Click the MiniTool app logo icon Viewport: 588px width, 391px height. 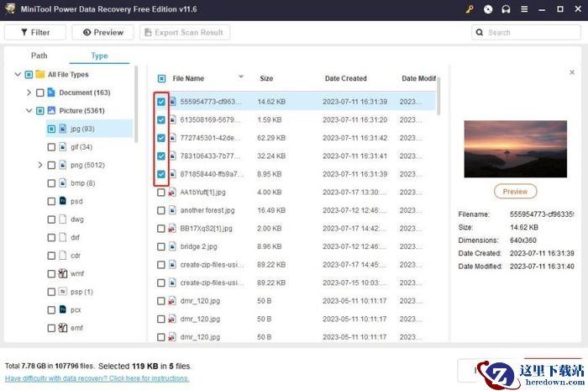[x=10, y=9]
